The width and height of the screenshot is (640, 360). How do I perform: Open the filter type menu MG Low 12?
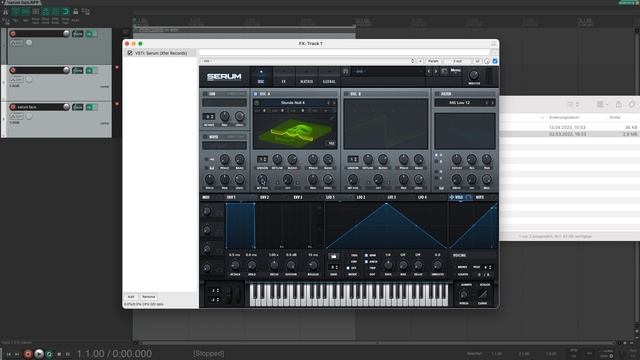(459, 103)
